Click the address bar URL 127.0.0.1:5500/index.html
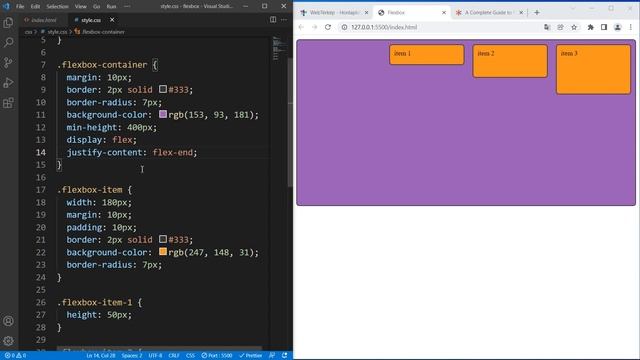Image resolution: width=640 pixels, height=360 pixels. pyautogui.click(x=384, y=27)
